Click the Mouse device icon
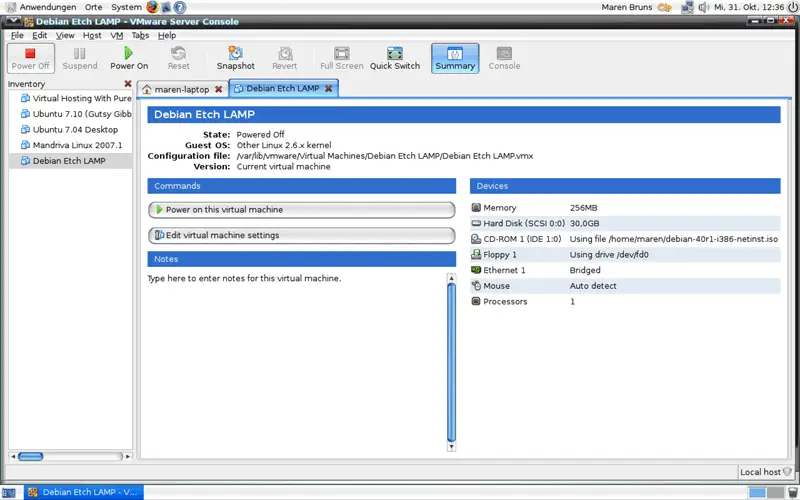 (476, 286)
